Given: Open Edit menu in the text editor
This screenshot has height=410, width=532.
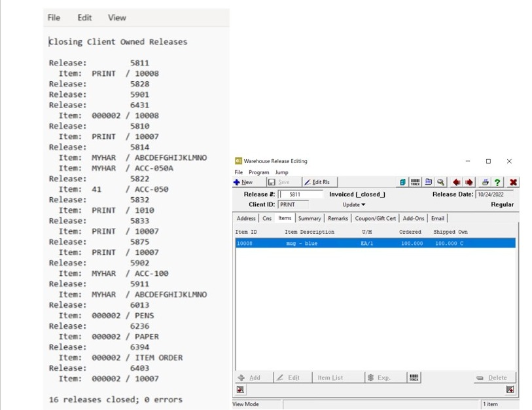Looking at the screenshot, I should (84, 18).
